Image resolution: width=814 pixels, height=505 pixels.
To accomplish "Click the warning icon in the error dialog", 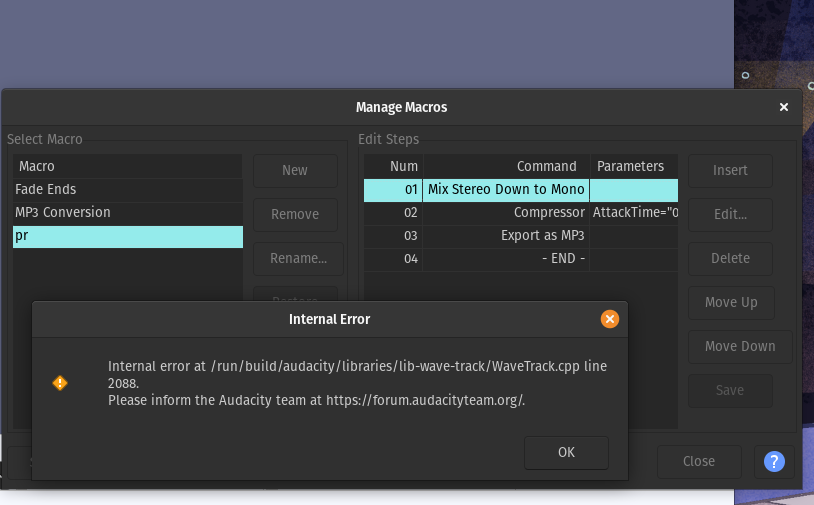I will coord(60,383).
